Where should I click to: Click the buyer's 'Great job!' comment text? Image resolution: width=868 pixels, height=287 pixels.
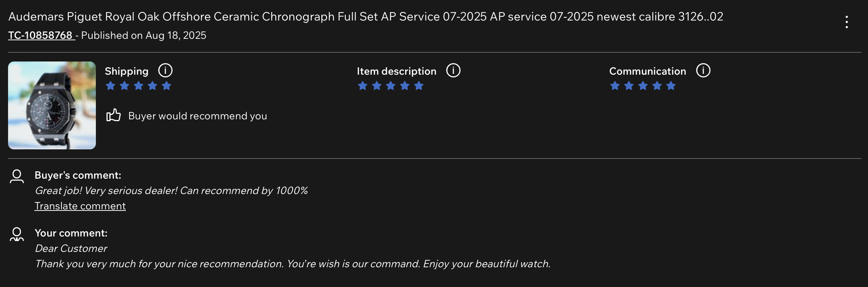pos(171,191)
